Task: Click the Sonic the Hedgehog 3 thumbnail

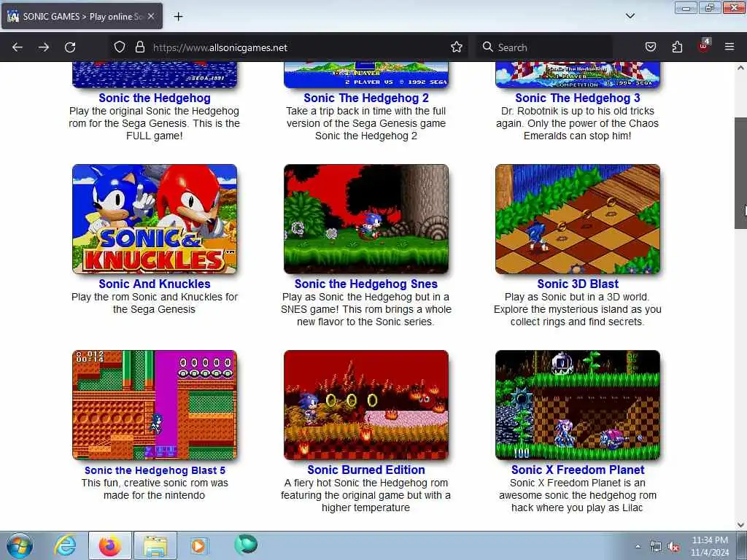Action: [x=578, y=75]
